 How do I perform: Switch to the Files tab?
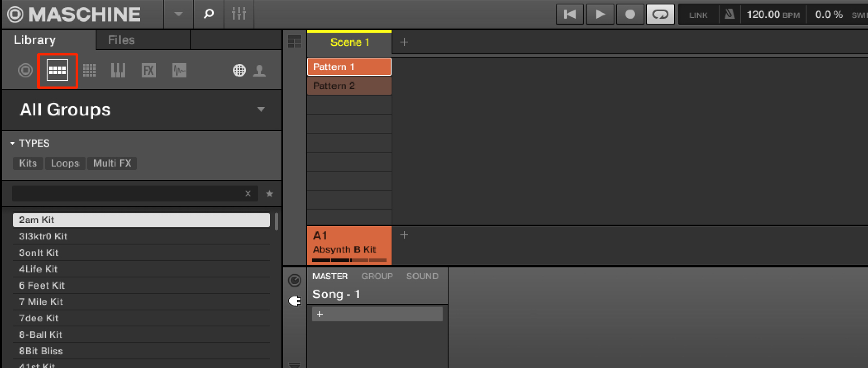tap(122, 40)
